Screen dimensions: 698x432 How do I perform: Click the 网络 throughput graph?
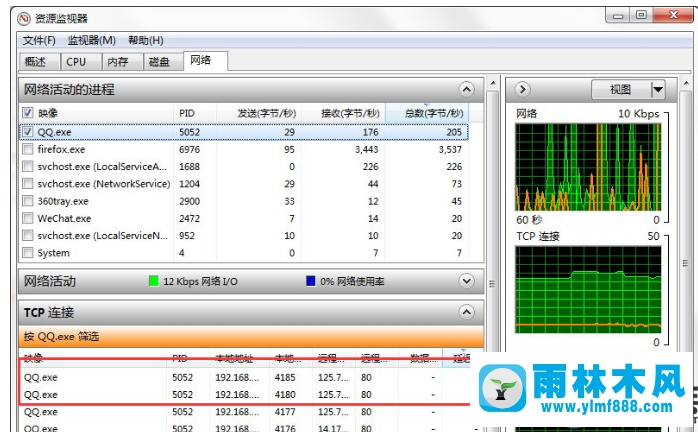pos(588,167)
